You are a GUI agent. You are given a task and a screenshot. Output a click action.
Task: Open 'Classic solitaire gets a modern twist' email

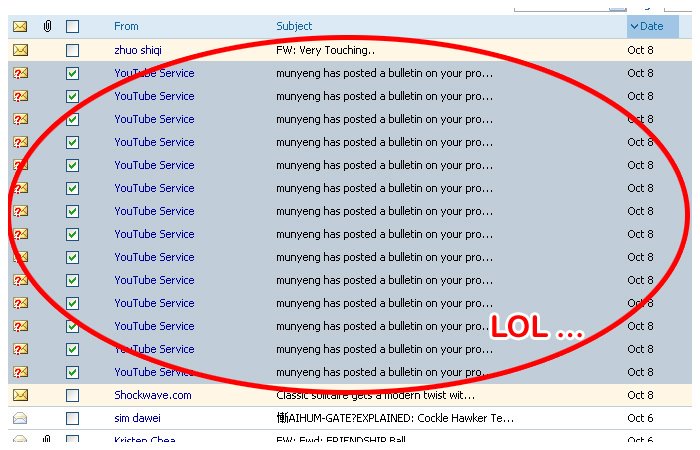[375, 395]
